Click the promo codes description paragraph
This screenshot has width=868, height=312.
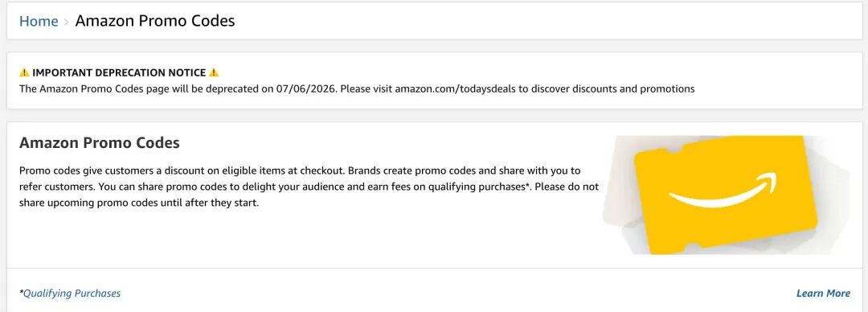coord(309,187)
